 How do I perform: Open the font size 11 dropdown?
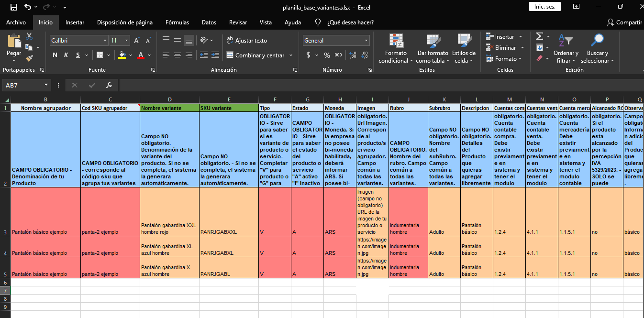coord(127,41)
